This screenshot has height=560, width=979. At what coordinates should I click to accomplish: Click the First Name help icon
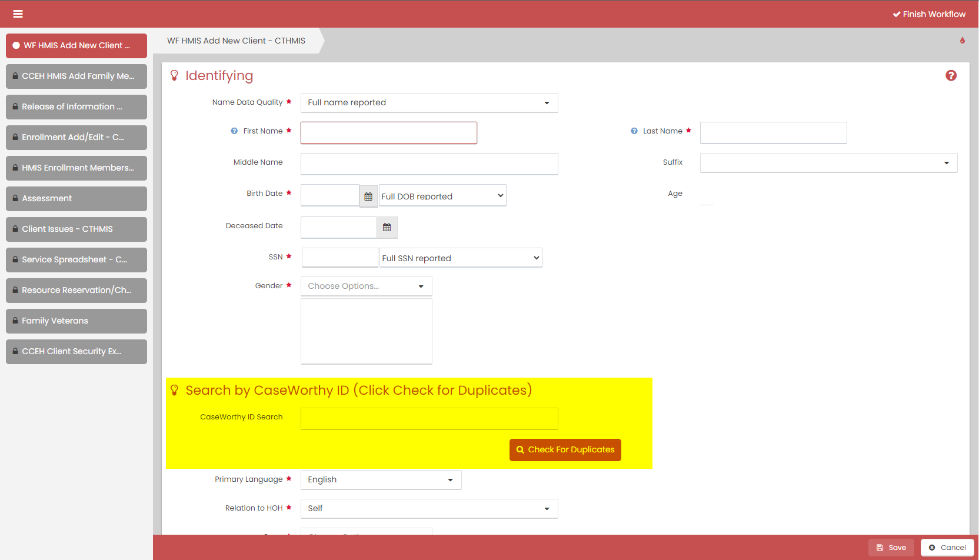[234, 131]
